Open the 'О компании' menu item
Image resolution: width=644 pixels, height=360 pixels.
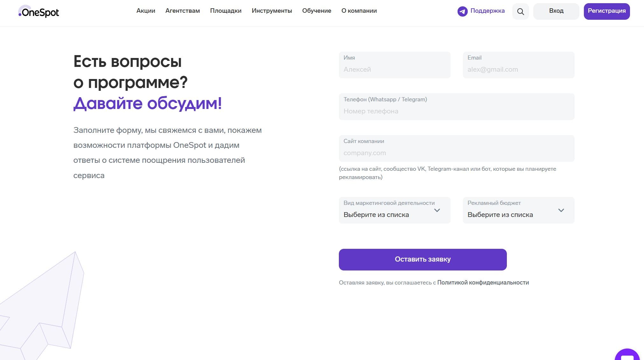click(x=359, y=11)
